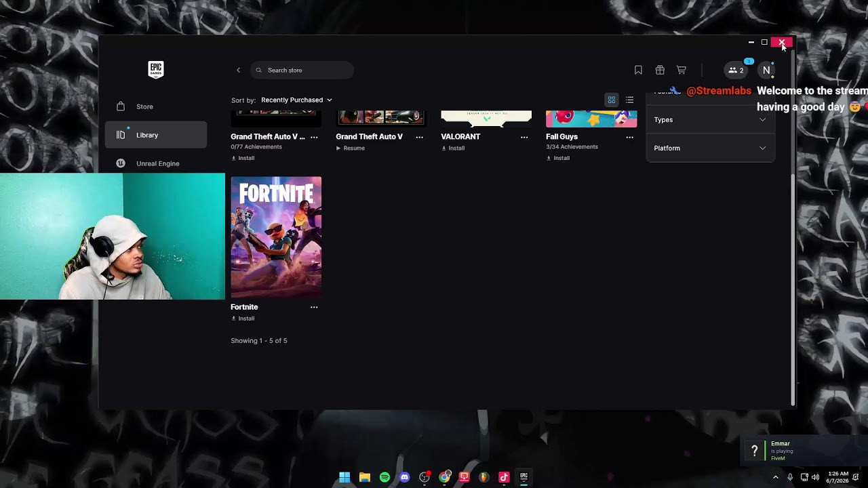Open the Library section in sidebar
The image size is (868, 488).
pos(156,135)
